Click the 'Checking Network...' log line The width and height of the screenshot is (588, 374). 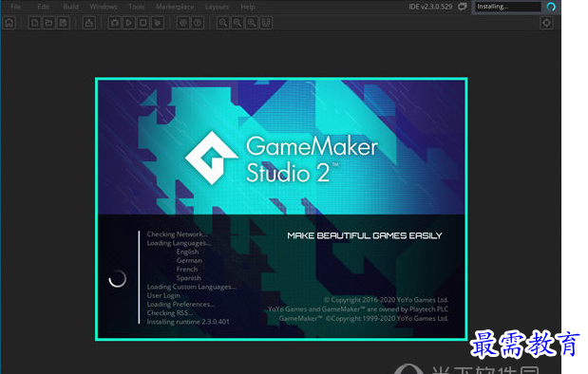point(177,234)
